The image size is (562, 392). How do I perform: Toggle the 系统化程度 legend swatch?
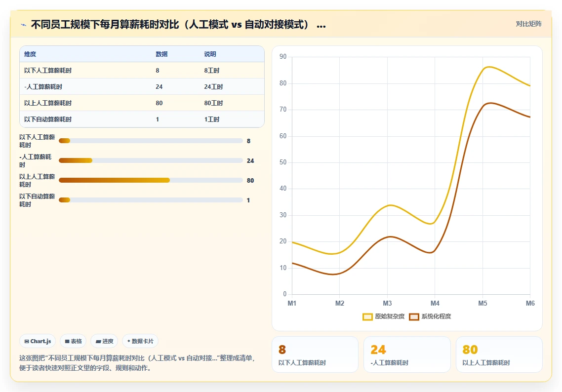click(x=414, y=317)
